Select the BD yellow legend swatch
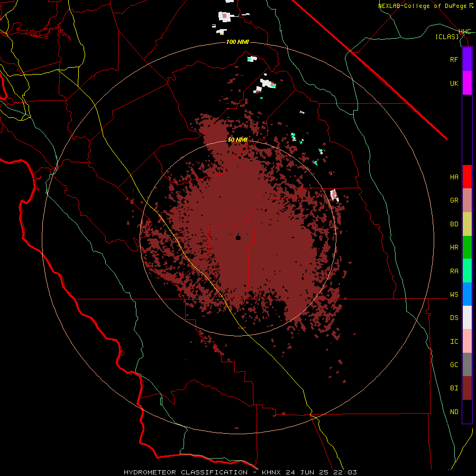476x476 pixels. 467,224
